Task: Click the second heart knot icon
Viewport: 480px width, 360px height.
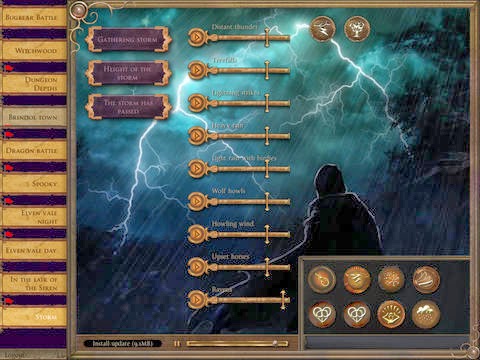Action: tap(357, 314)
